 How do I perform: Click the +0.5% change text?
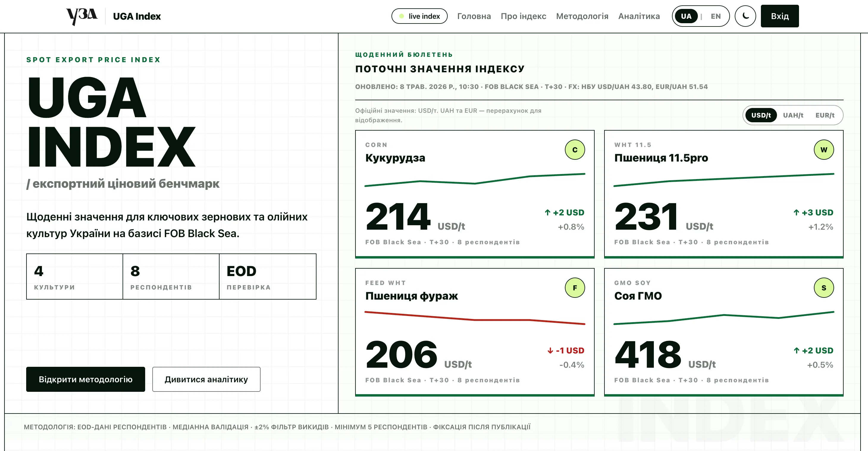820,365
